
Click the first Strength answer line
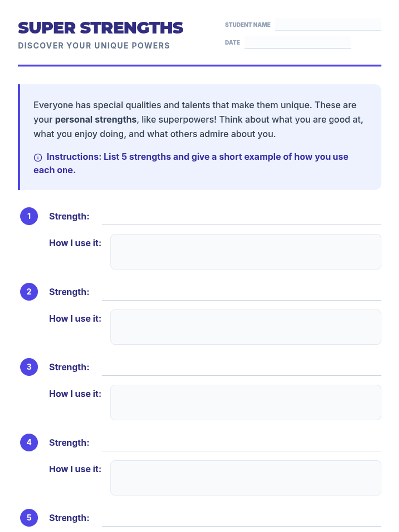(x=241, y=218)
